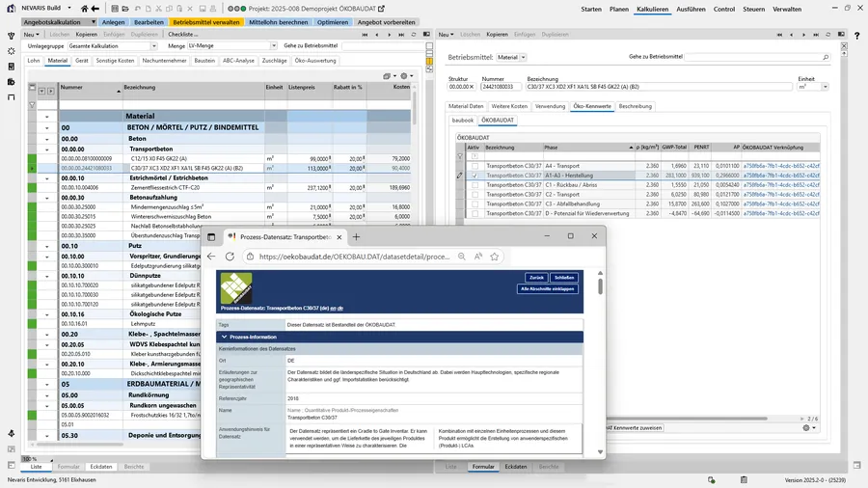Image resolution: width=868 pixels, height=488 pixels.
Task: Click Alle Abschnitte einklappen button
Action: 547,288
